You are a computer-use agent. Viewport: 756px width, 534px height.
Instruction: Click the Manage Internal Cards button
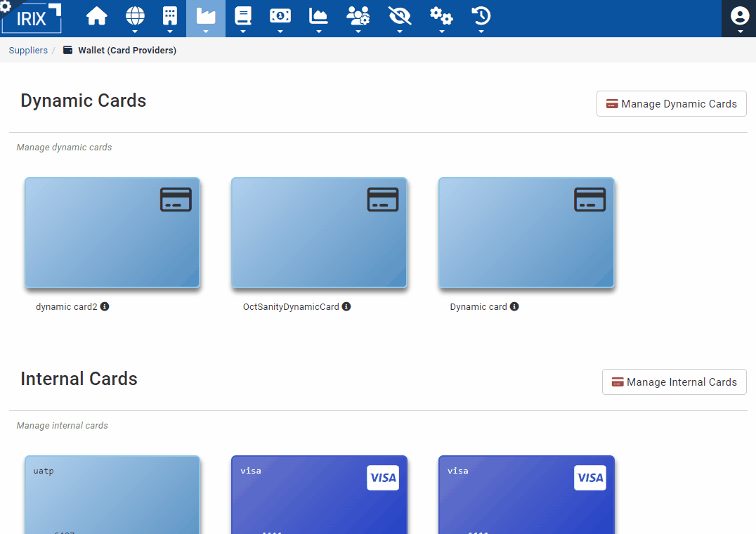click(x=674, y=382)
